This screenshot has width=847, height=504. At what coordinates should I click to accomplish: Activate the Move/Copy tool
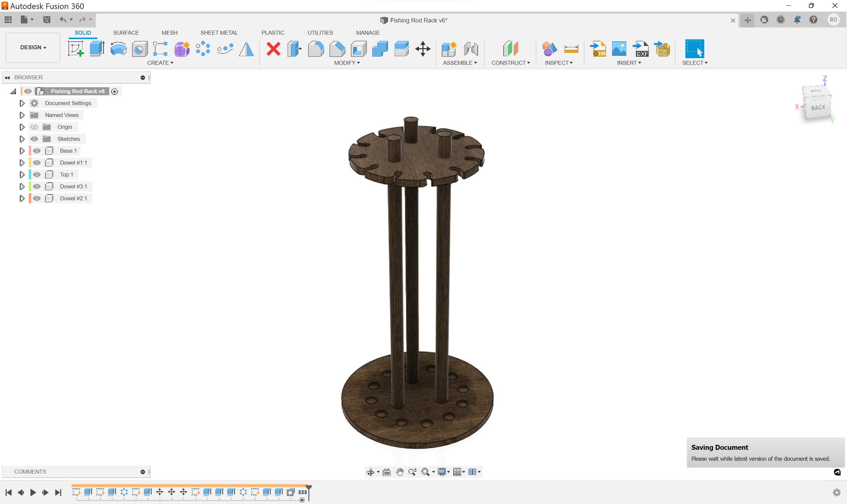pos(423,49)
